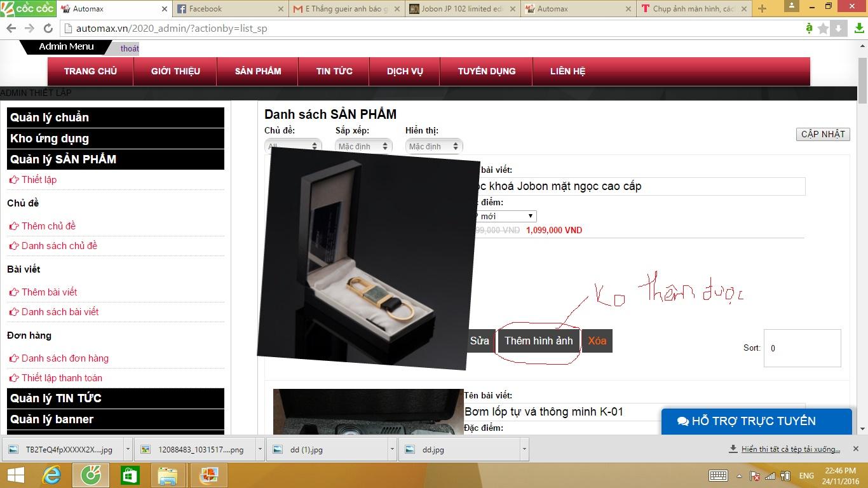Open Windows Start button
Image resolution: width=868 pixels, height=488 pixels.
click(x=15, y=475)
